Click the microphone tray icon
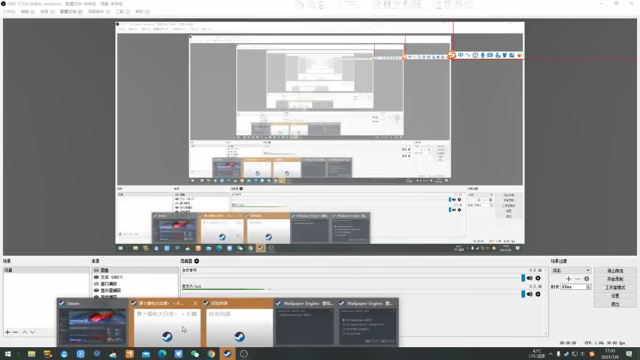 558,354
